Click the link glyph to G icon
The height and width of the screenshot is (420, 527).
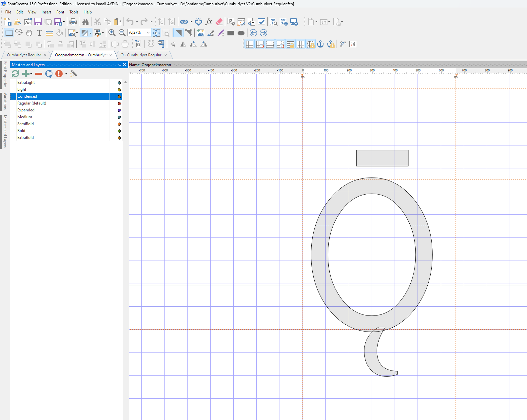[x=138, y=44]
